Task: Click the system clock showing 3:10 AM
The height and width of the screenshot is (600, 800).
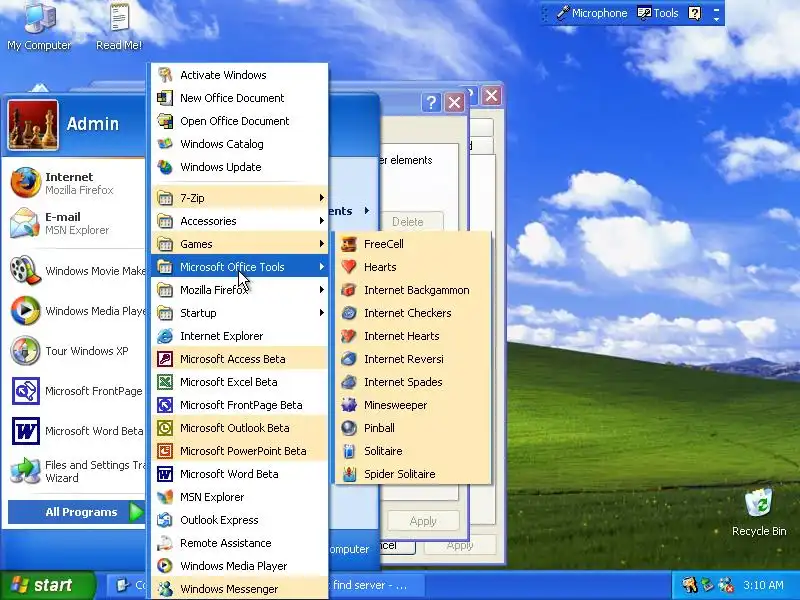Action: (x=763, y=585)
